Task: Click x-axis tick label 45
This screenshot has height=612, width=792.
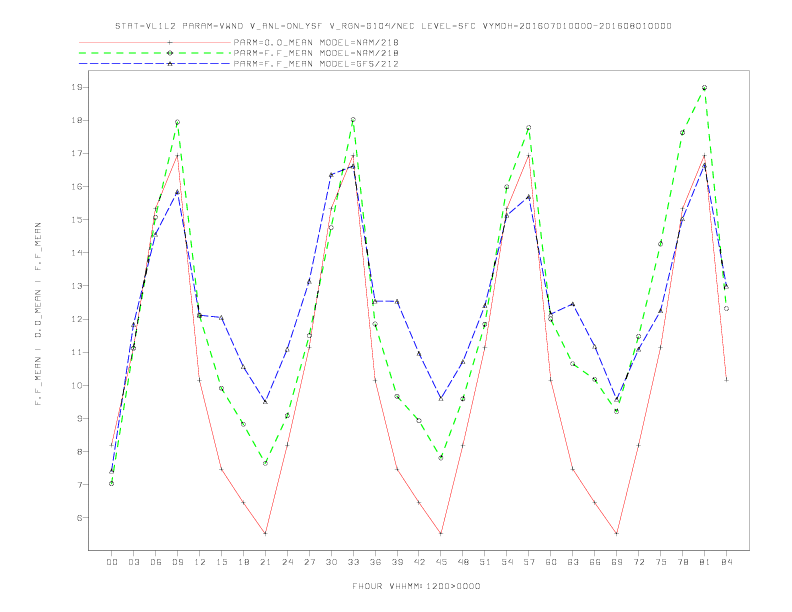Action: click(x=441, y=562)
